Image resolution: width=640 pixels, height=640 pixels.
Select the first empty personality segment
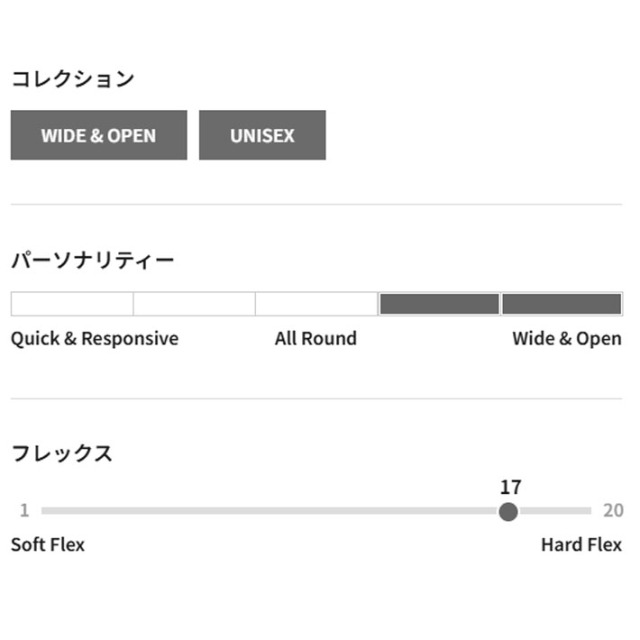click(x=72, y=304)
